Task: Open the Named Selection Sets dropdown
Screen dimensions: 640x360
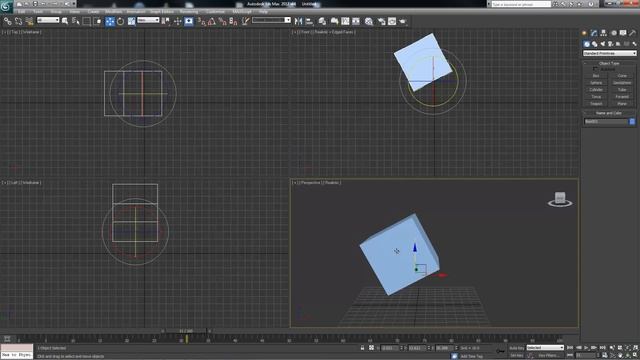Action: coord(271,20)
